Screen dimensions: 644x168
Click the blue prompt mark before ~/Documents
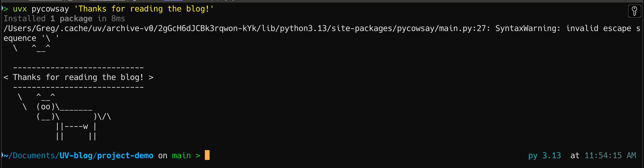coord(2,155)
